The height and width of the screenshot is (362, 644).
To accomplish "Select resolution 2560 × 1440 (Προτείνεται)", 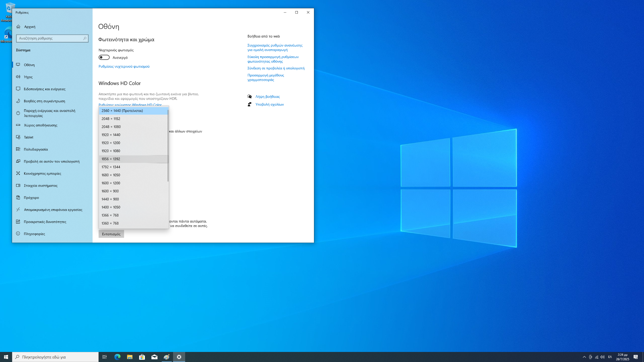I will pyautogui.click(x=133, y=111).
